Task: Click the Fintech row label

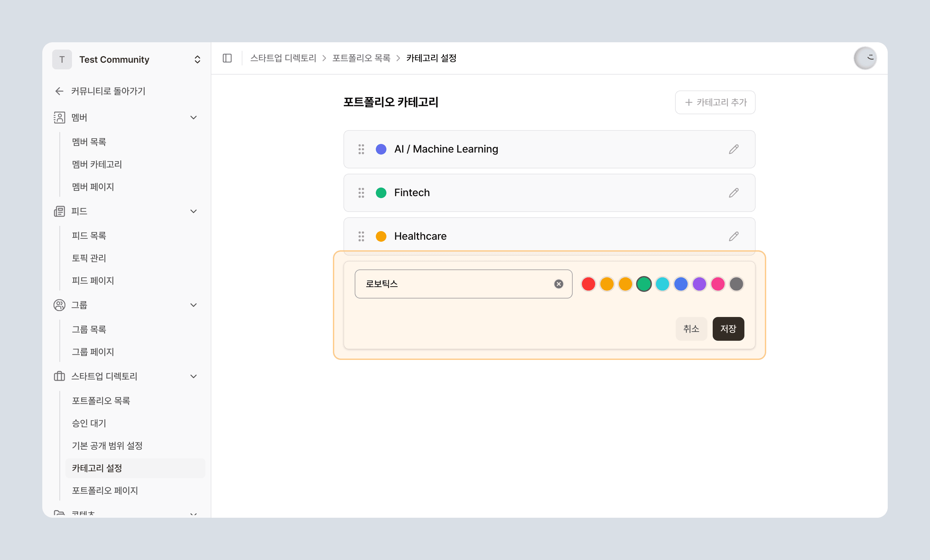Action: [x=412, y=193]
